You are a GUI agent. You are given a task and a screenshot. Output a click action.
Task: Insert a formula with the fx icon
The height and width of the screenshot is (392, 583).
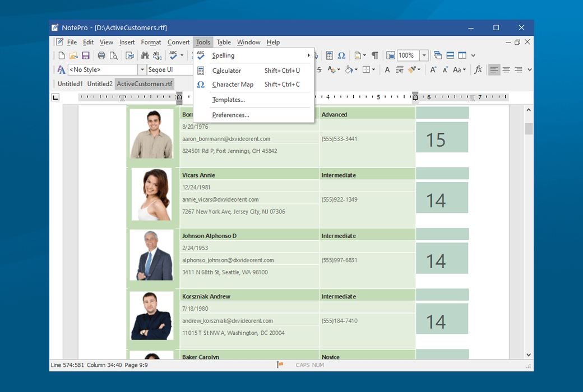(x=479, y=70)
